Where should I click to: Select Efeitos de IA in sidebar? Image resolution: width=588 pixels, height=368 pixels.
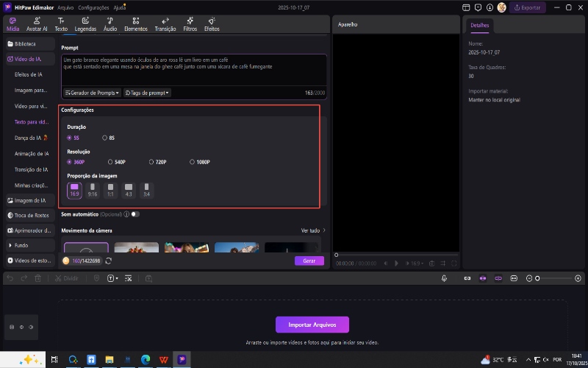point(29,74)
